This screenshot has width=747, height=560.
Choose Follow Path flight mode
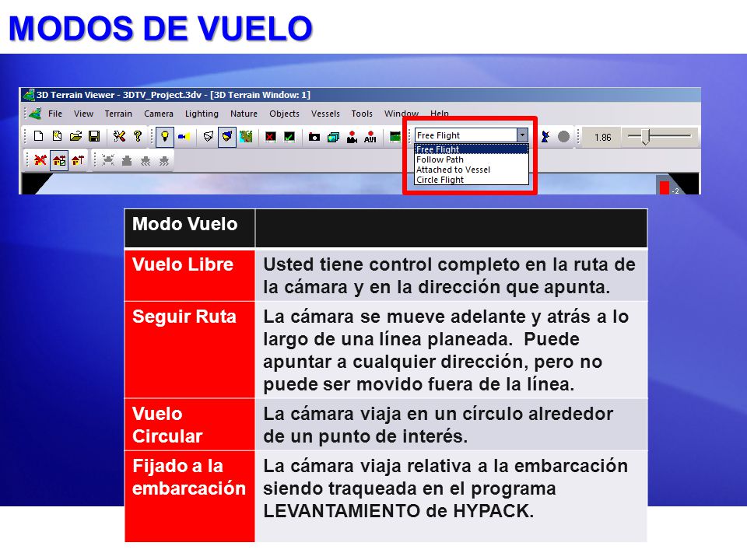472,159
